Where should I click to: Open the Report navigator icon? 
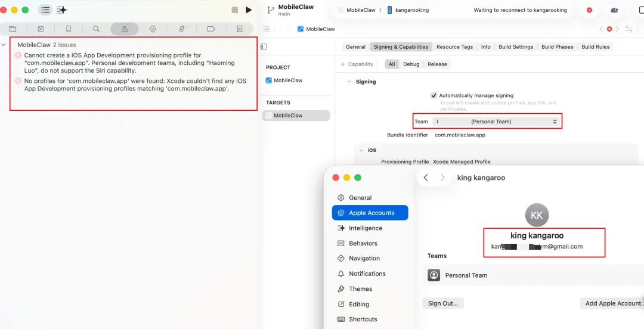click(240, 29)
